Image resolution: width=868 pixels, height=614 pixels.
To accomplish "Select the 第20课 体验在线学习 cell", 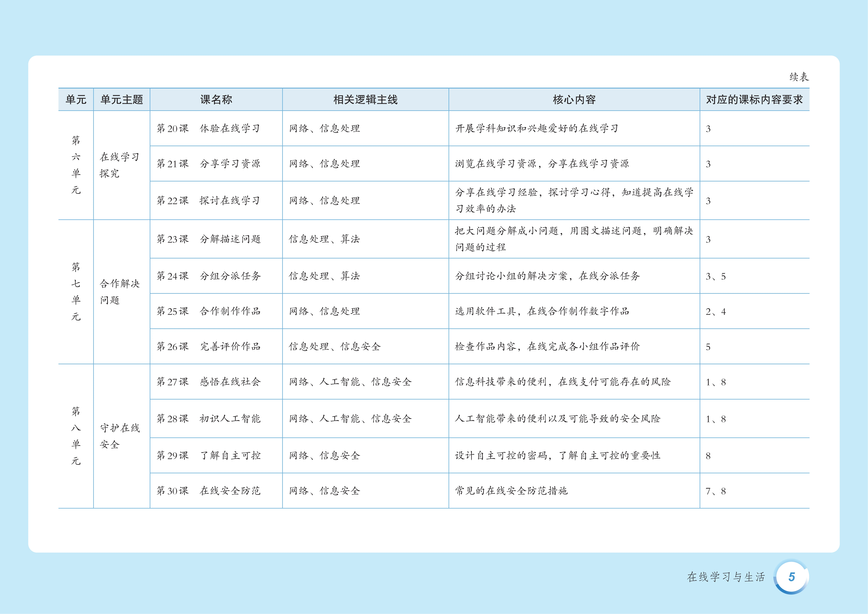I will tap(209, 129).
